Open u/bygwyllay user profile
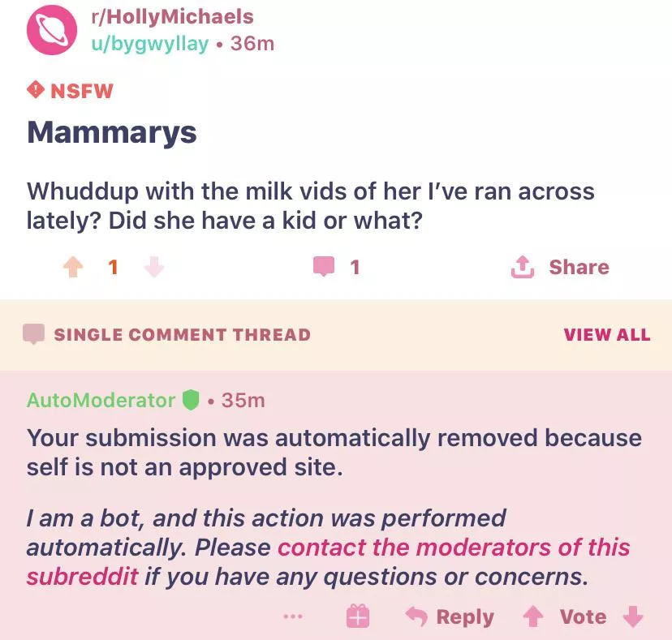The width and height of the screenshot is (672, 640). [150, 43]
